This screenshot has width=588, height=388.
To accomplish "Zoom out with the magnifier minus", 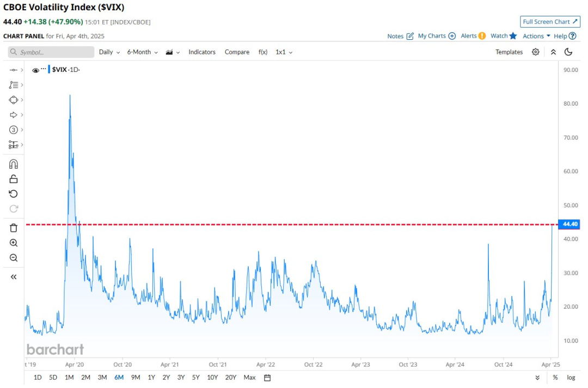I will pyautogui.click(x=14, y=258).
